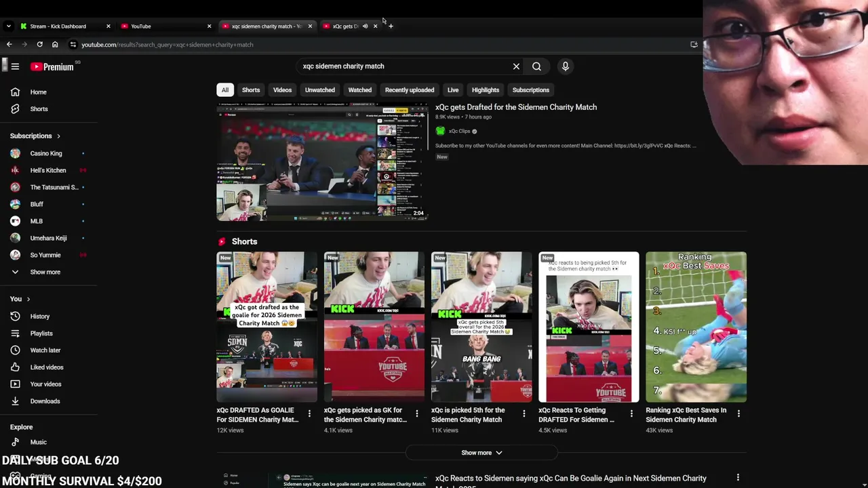Open browser home page icon
868x488 pixels.
(55, 45)
